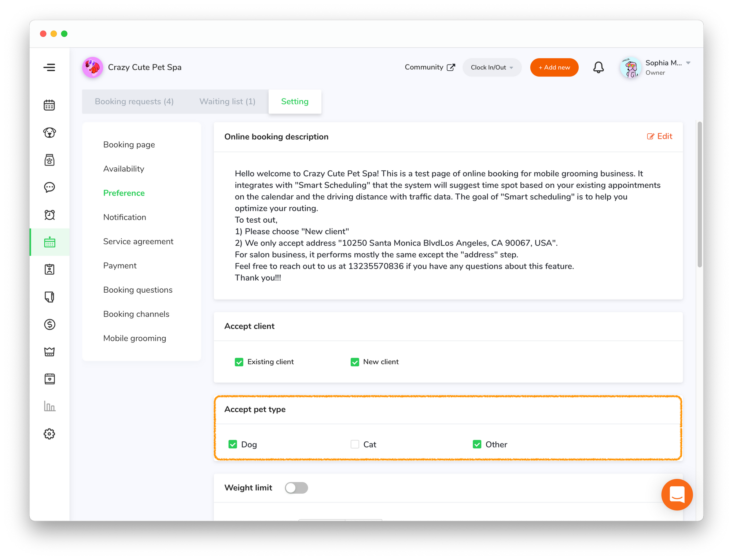Open the heart calendar icon in sidebar
Viewport: 733px width, 560px height.
coord(49,379)
